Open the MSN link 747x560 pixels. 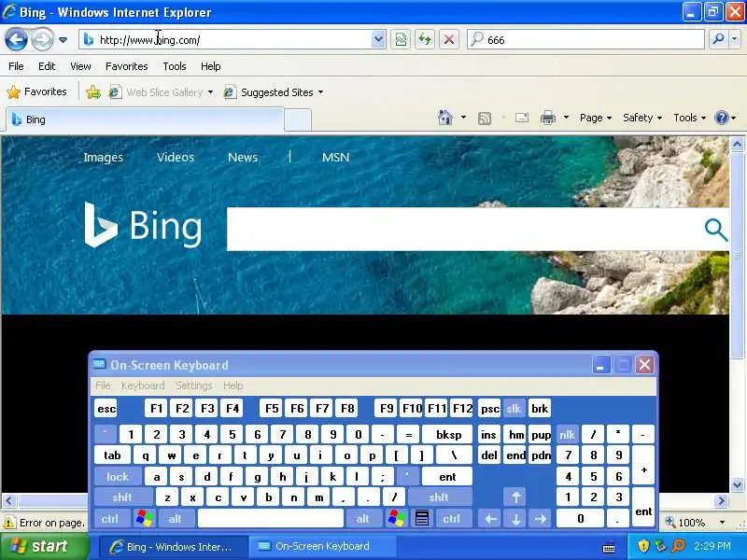click(336, 157)
